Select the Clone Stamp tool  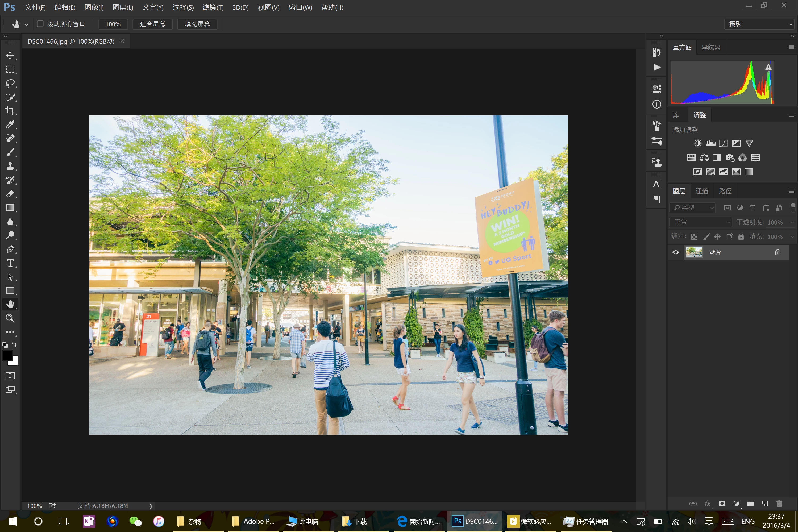(x=10, y=166)
